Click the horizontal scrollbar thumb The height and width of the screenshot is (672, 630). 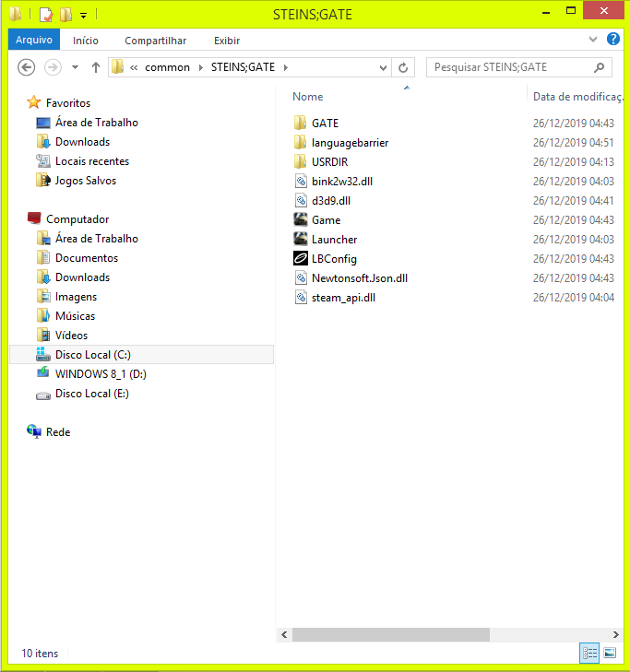pyautogui.click(x=391, y=634)
